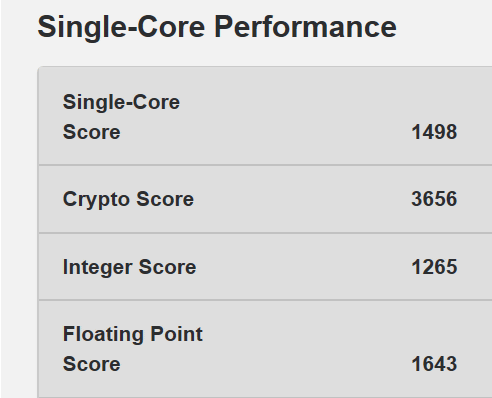492x398 pixels.
Task: Click empty space in the Integer Score row
Action: pyautogui.click(x=300, y=267)
